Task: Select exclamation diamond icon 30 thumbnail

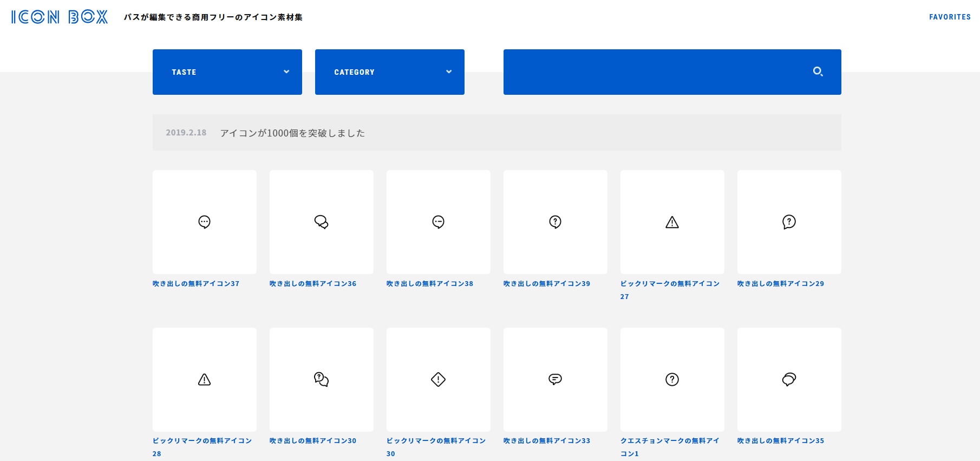Action: click(439, 380)
